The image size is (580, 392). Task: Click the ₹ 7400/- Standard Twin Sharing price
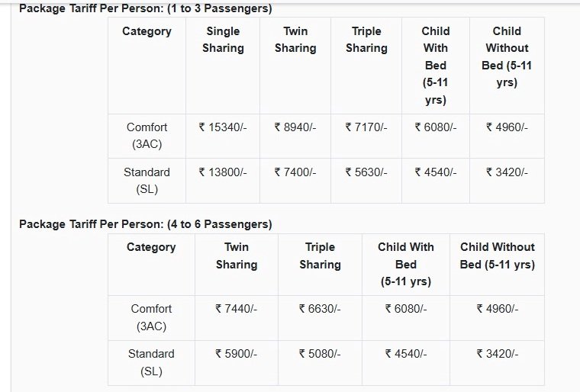click(x=295, y=172)
